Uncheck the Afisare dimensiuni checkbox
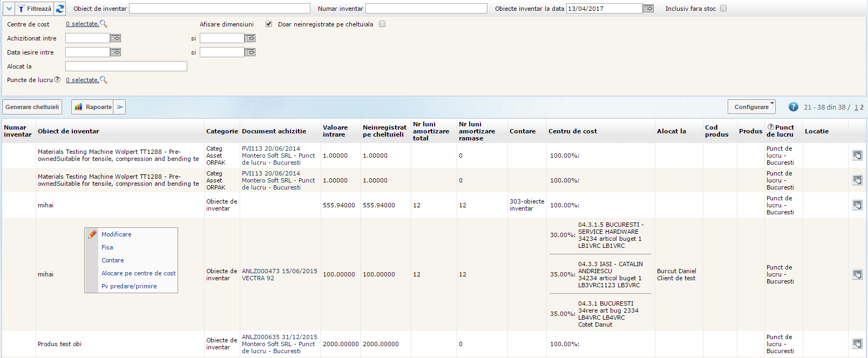Screen dimensions: 868x358 269,24
